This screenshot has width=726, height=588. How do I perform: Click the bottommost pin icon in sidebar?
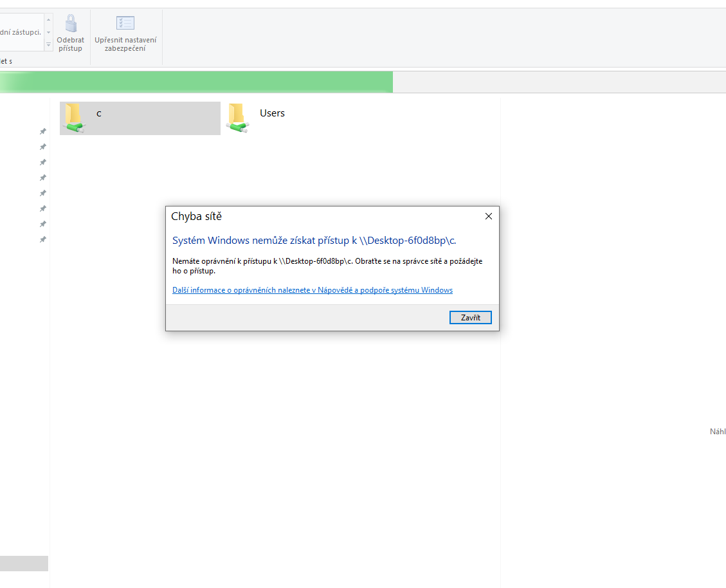click(43, 239)
